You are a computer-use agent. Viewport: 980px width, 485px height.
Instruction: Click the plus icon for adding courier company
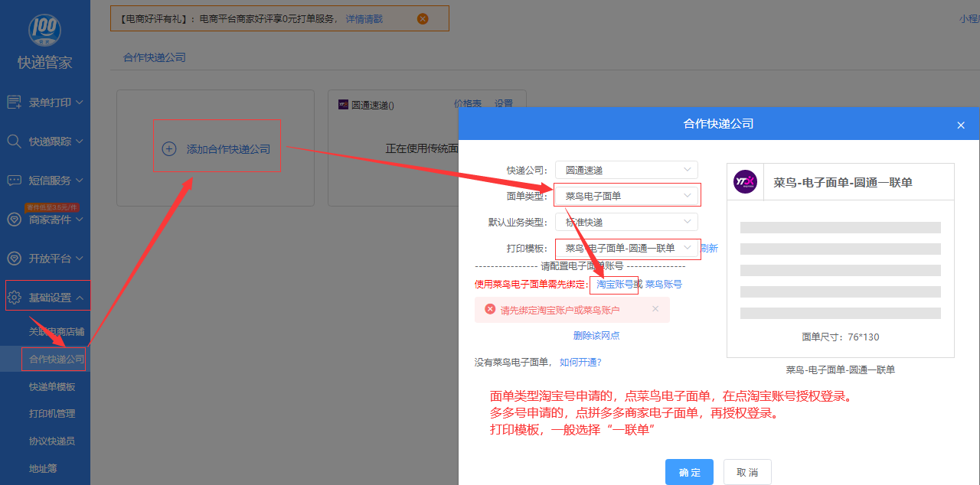169,149
